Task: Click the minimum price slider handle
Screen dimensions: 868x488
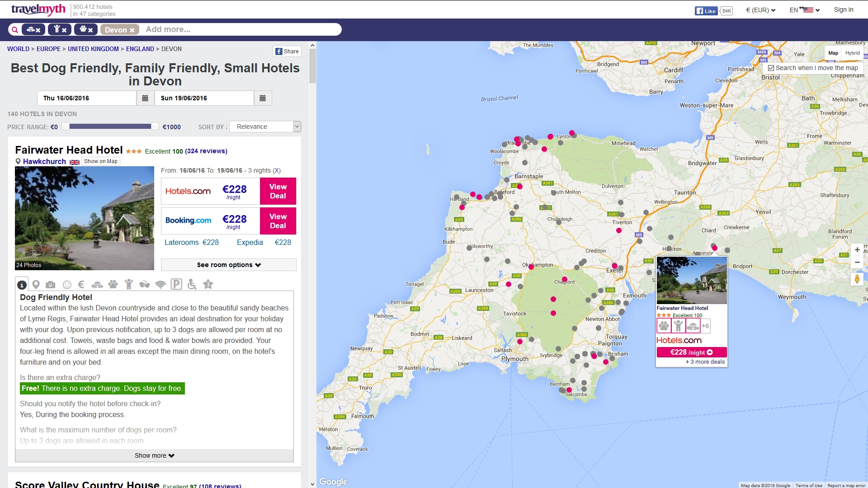Action: (x=66, y=127)
